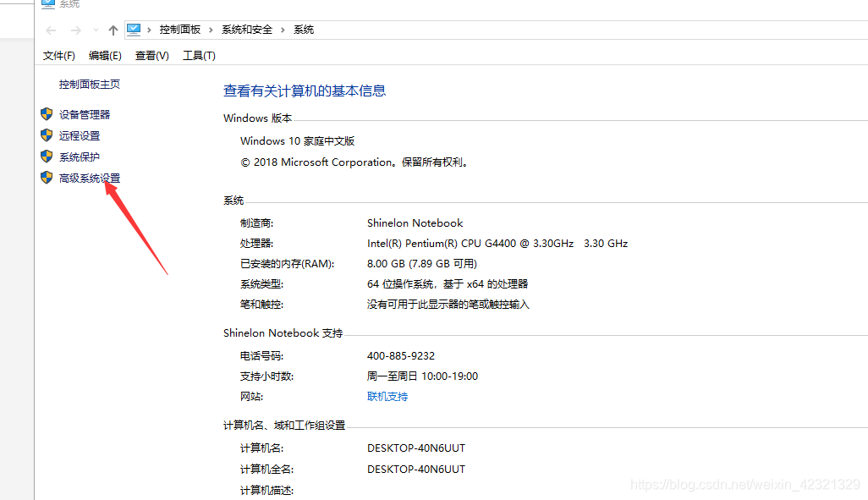The width and height of the screenshot is (868, 500).
Task: Click the text Windows 10 家庭中文版
Action: click(x=297, y=141)
